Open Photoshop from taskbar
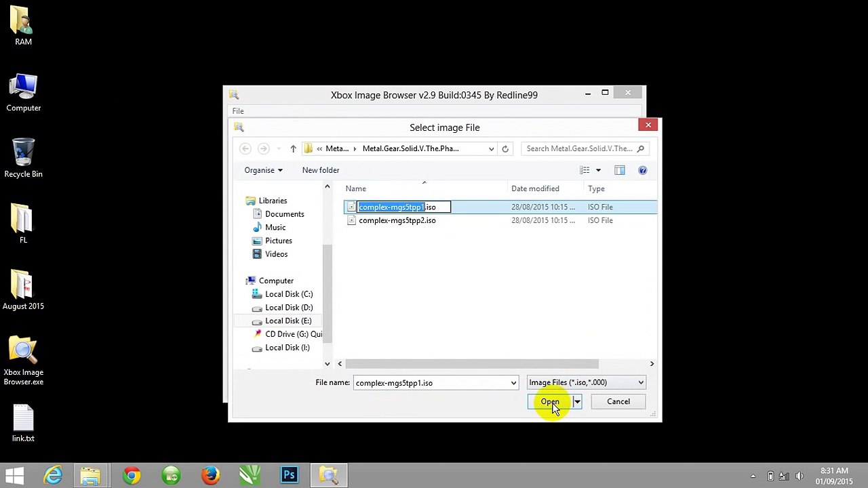Screen dimensions: 868x488 point(289,475)
